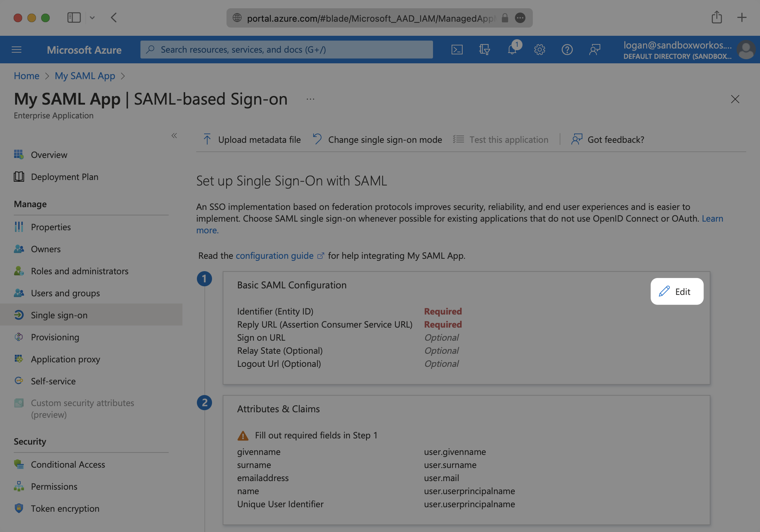The width and height of the screenshot is (760, 532).
Task: Collapse the left navigation menu
Action: coord(174,136)
